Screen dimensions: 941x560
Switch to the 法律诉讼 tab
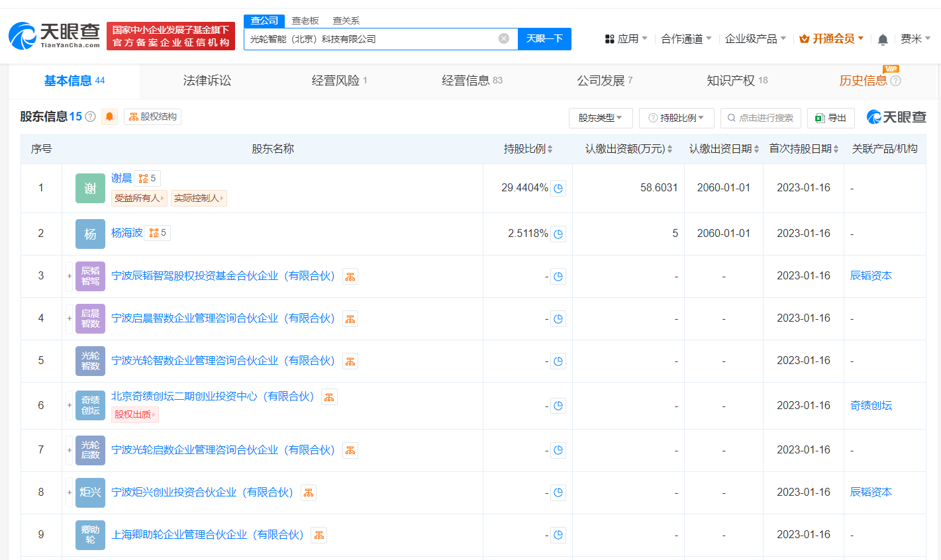point(206,80)
